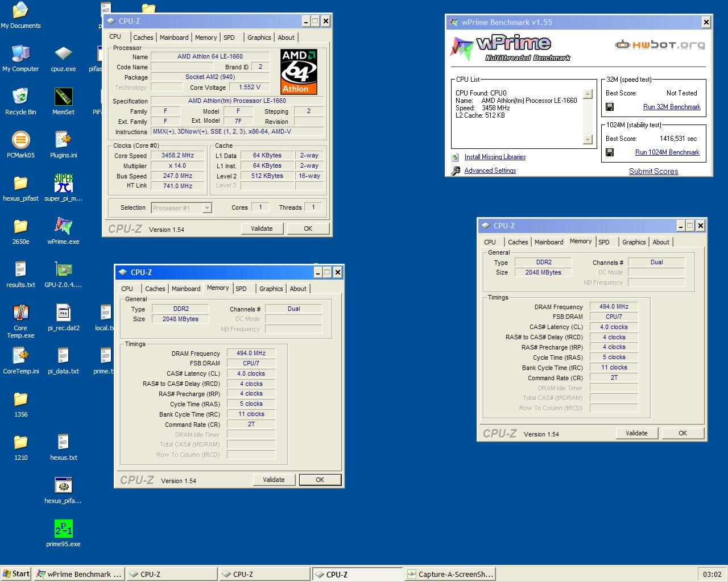Open Graphics tab in top CPU-Z window

coord(259,38)
